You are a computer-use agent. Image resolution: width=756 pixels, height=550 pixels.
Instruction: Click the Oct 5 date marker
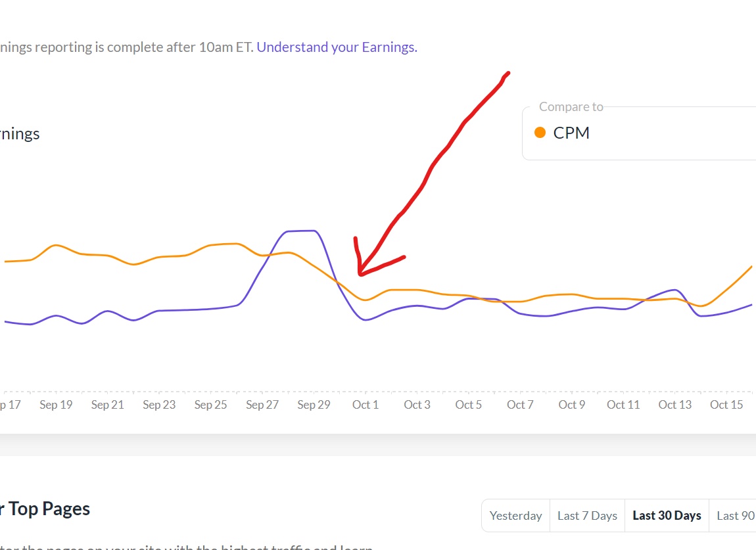pyautogui.click(x=469, y=405)
